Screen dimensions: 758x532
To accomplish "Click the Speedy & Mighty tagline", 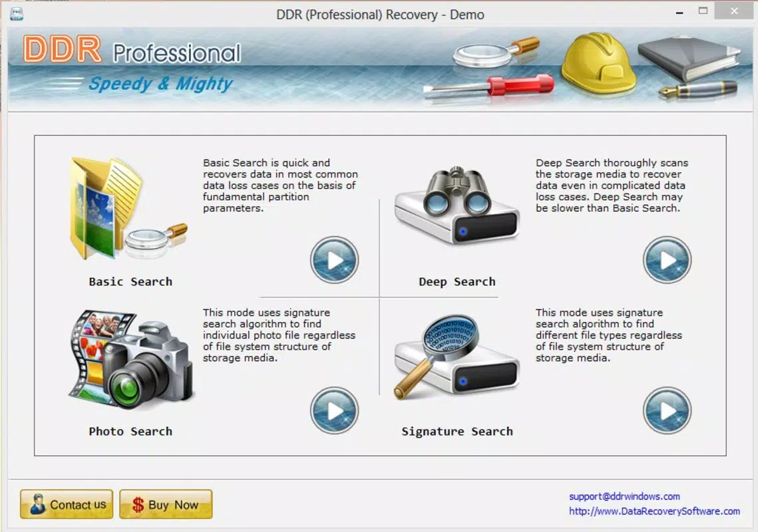I will coord(161,84).
